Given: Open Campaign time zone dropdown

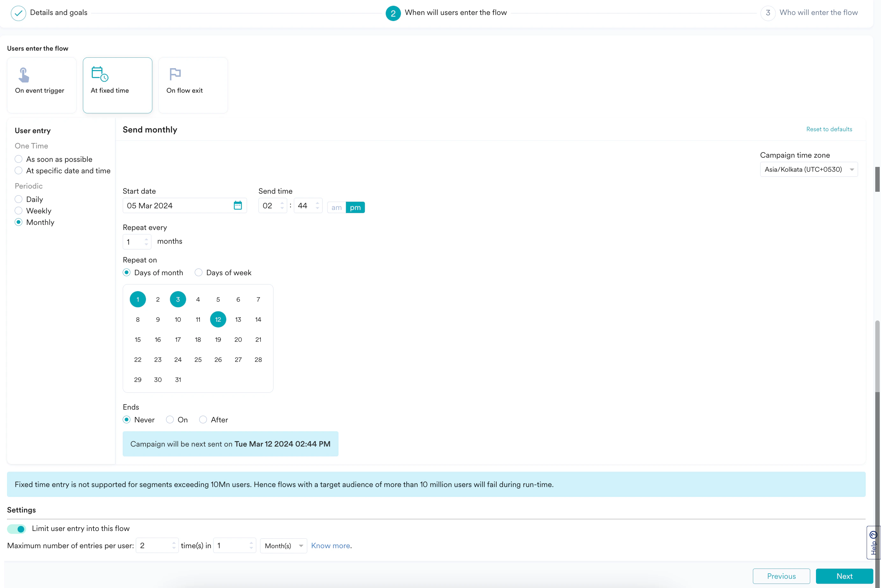Looking at the screenshot, I should tap(809, 169).
